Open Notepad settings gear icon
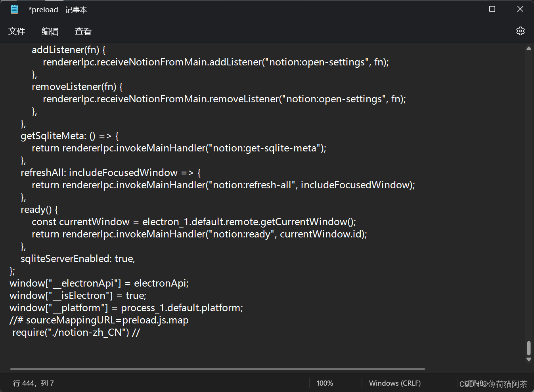This screenshot has width=534, height=392. [521, 31]
